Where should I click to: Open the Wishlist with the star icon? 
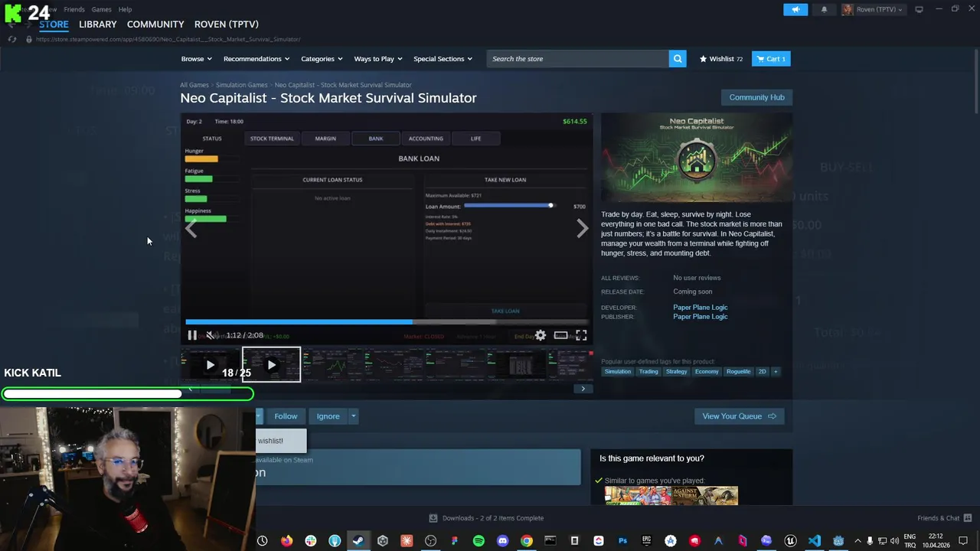pyautogui.click(x=720, y=59)
